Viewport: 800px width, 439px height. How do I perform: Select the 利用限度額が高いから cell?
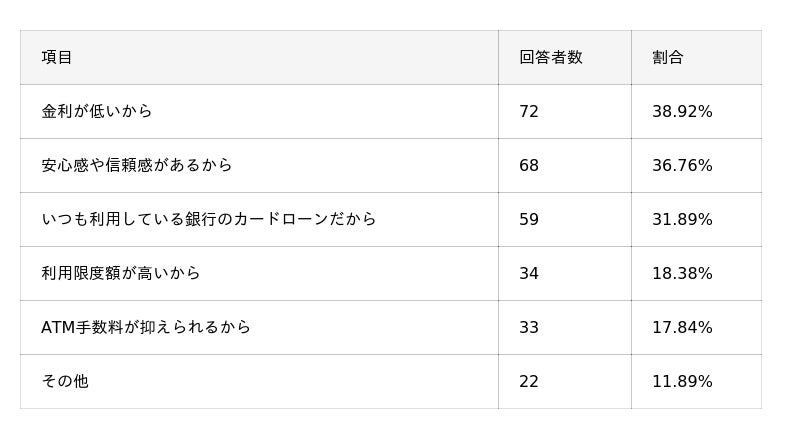coord(121,274)
